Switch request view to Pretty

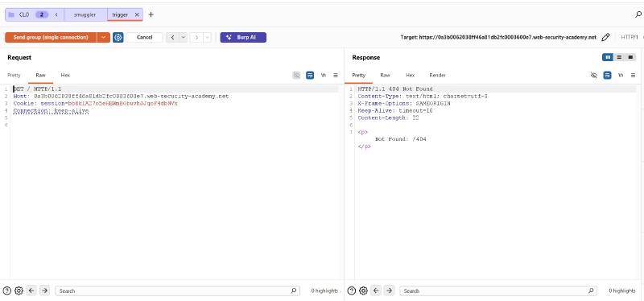14,75
